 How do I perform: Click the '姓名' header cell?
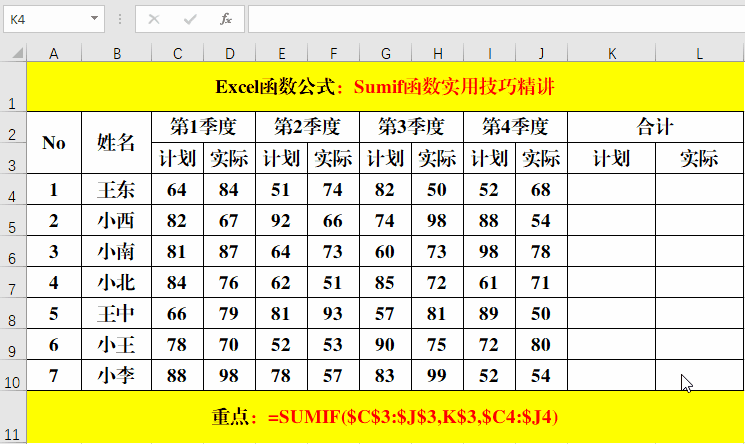(117, 143)
